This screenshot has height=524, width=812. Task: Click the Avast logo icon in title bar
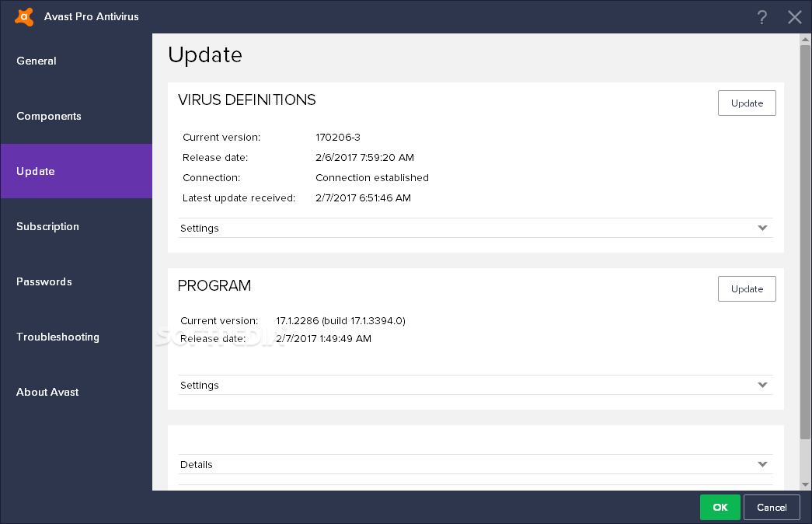coord(24,16)
